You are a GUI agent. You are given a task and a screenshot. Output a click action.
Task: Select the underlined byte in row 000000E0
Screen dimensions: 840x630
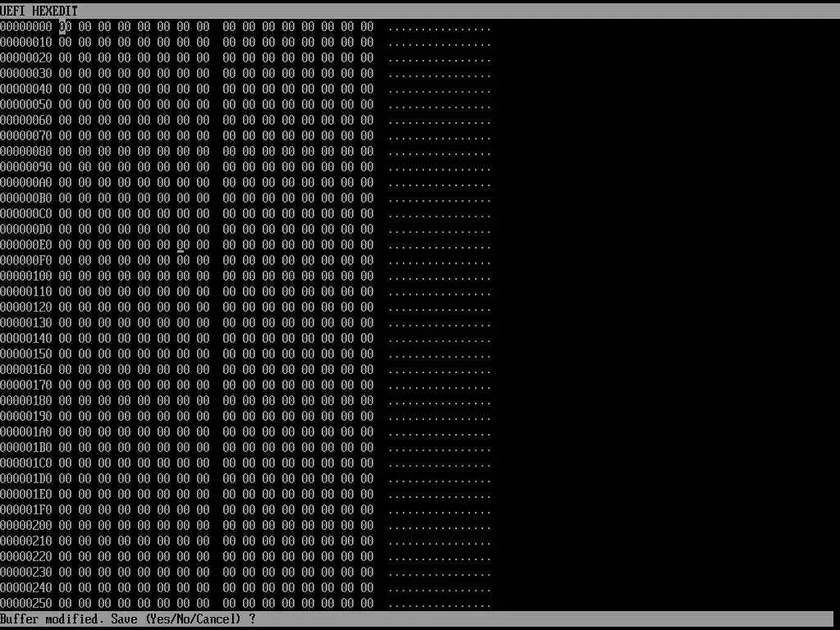(x=183, y=244)
